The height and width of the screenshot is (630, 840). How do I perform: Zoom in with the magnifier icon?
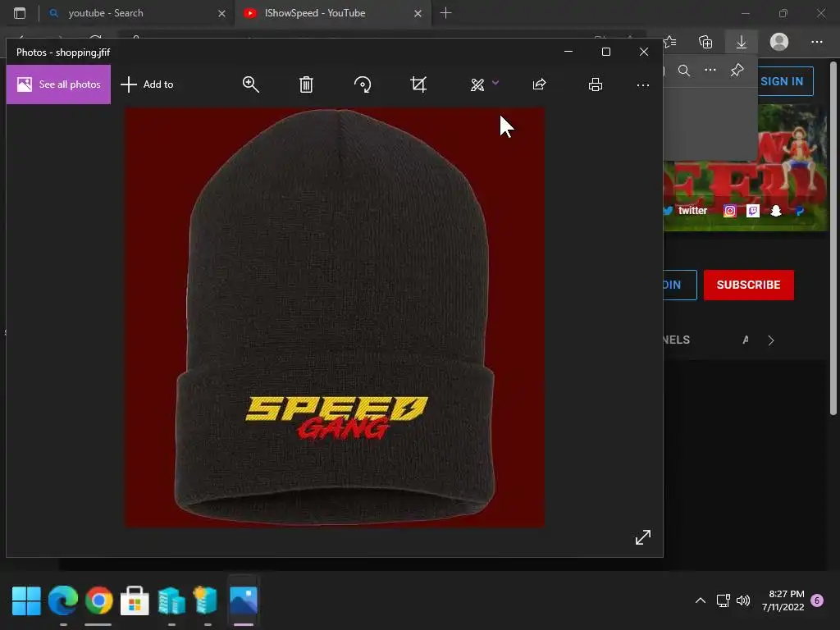[x=251, y=84]
